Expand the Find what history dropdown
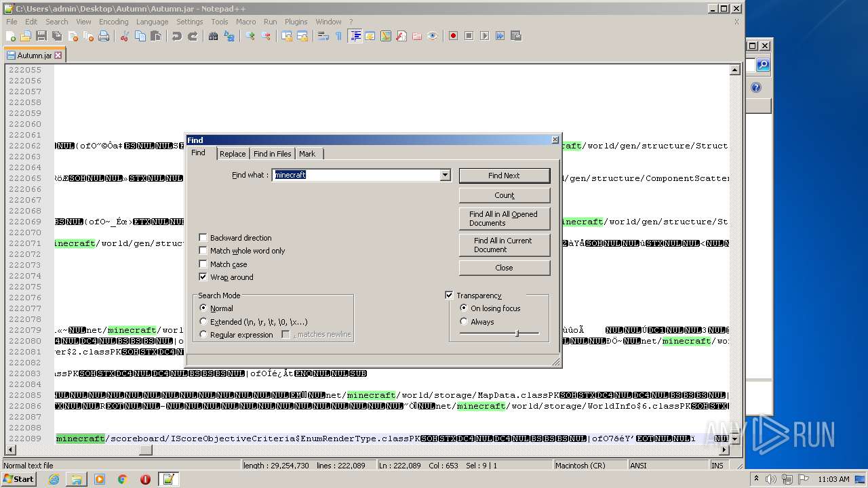Screen dimensions: 868x488 [445, 175]
